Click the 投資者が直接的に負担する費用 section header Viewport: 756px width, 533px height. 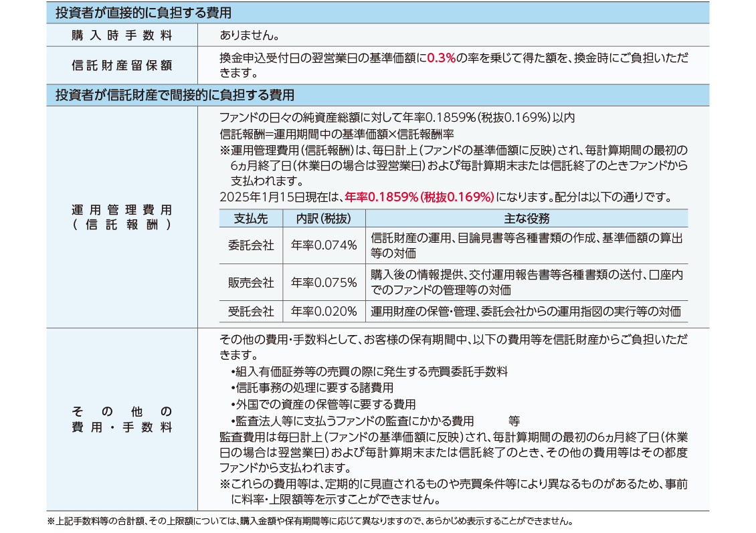143,13
